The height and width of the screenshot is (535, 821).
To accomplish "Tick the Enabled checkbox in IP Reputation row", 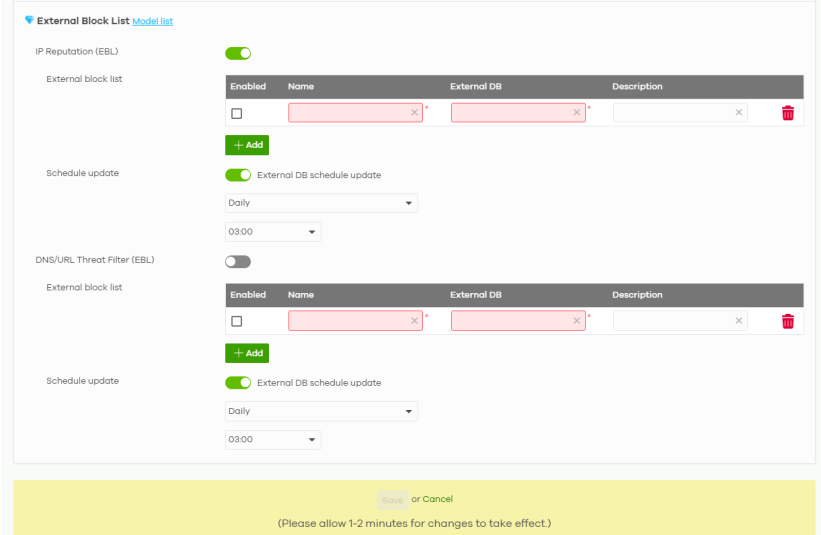I will (237, 113).
